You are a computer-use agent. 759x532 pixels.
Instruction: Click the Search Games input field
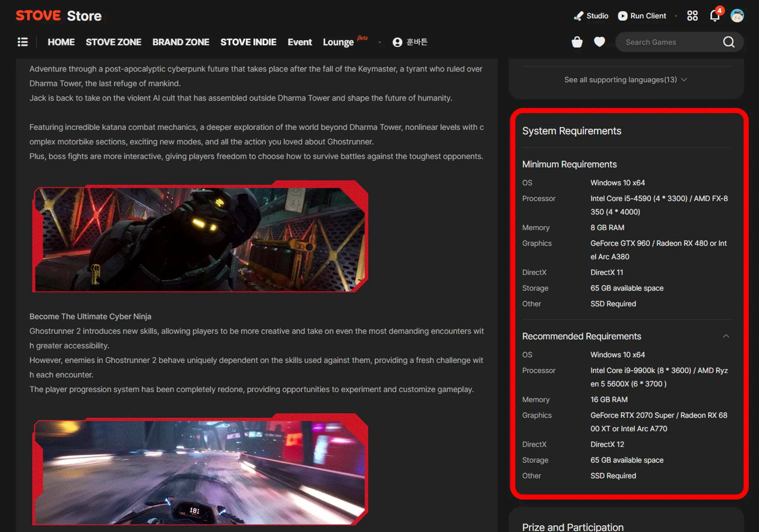667,42
